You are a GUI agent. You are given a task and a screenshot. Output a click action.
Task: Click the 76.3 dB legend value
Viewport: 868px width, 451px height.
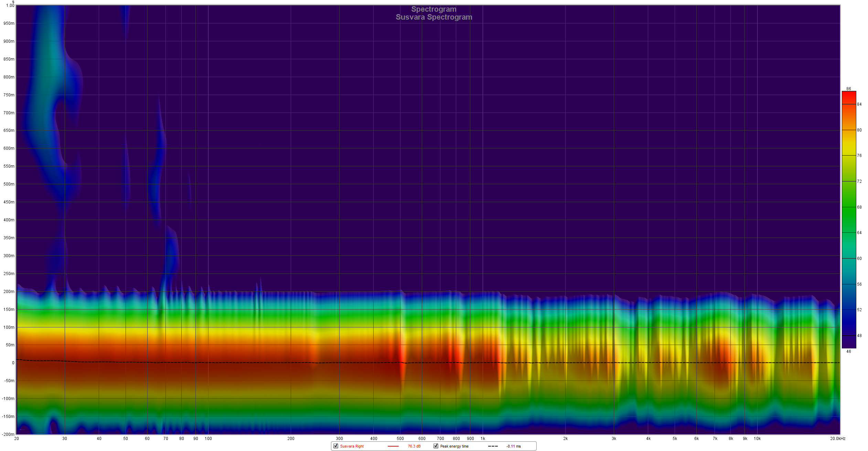click(414, 446)
